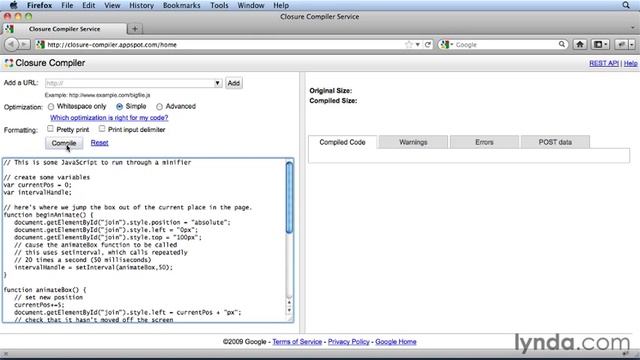Viewport: 640px width, 360px height.
Task: Open the Help menu
Action: pos(281,5)
